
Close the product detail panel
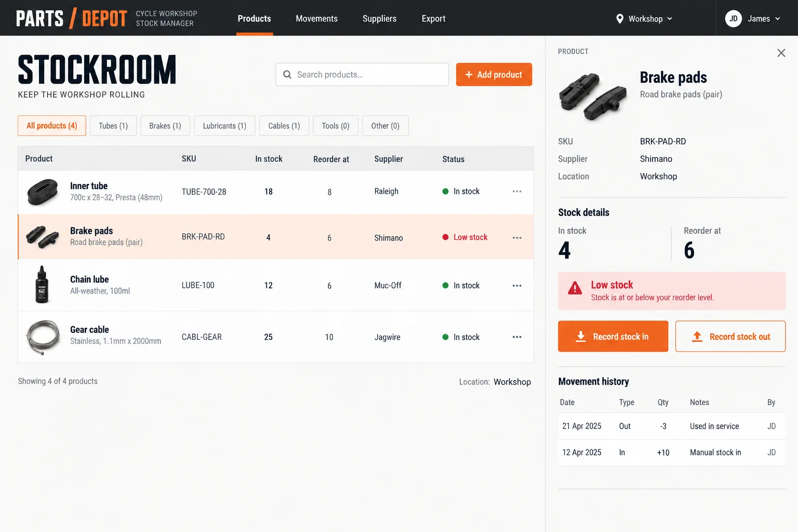[x=781, y=53]
